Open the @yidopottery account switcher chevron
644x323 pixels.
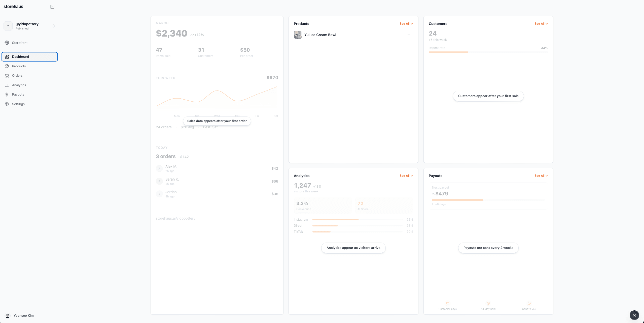(x=53, y=26)
